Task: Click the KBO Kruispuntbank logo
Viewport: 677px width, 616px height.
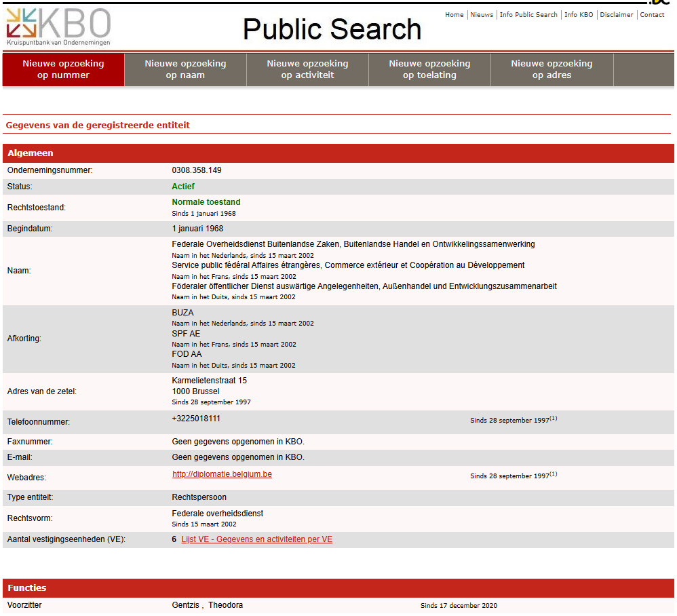Action: pos(58,26)
